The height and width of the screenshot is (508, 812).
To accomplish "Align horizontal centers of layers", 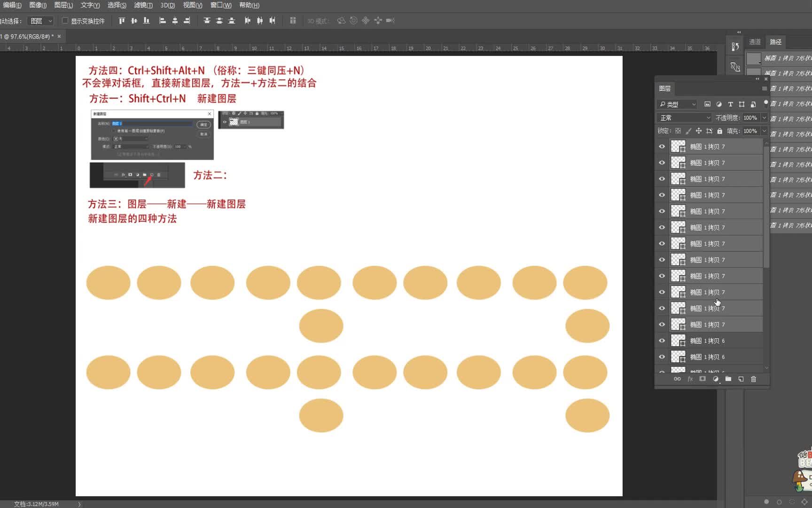I will (x=175, y=21).
